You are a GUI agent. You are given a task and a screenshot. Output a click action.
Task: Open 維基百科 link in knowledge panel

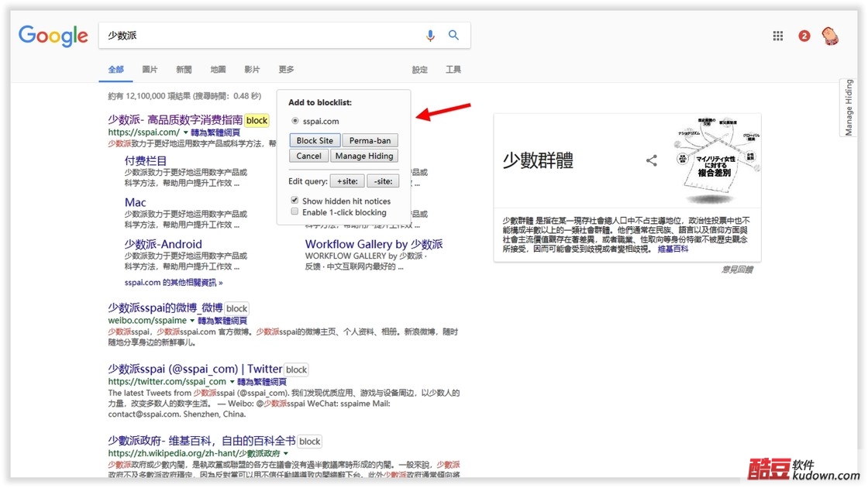(673, 249)
